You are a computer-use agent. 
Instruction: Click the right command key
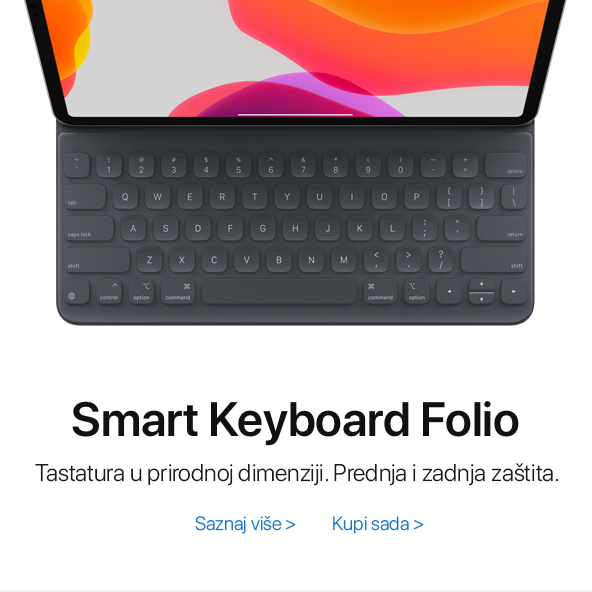coord(380,292)
